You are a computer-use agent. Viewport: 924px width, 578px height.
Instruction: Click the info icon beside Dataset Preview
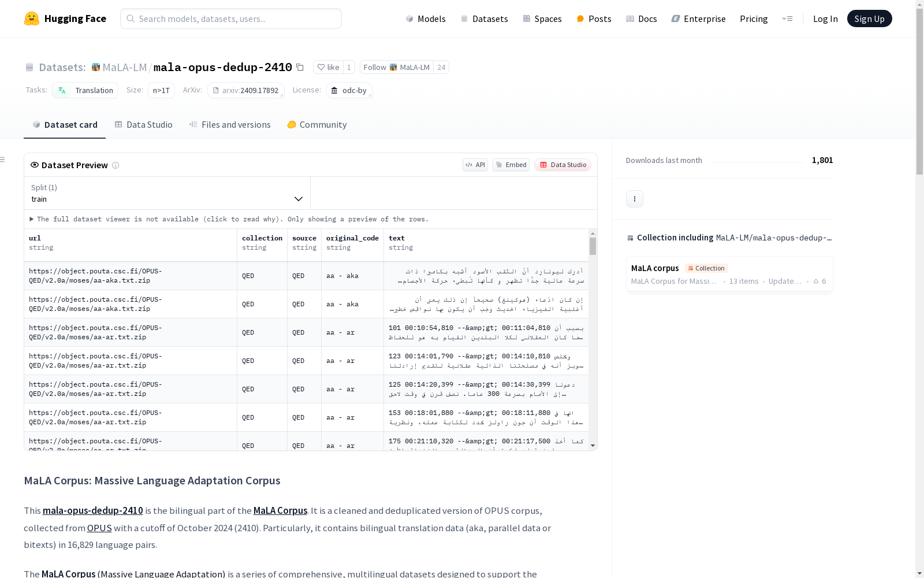tap(115, 165)
